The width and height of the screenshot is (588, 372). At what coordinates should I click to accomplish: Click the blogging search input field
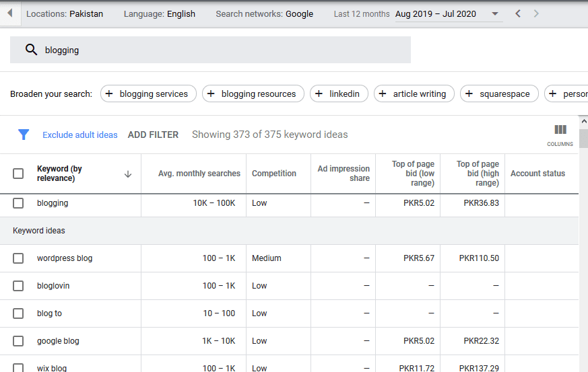(210, 50)
